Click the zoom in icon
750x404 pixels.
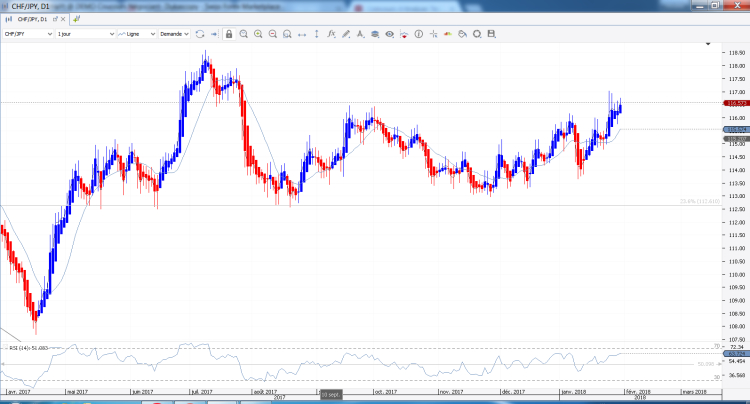click(x=258, y=34)
